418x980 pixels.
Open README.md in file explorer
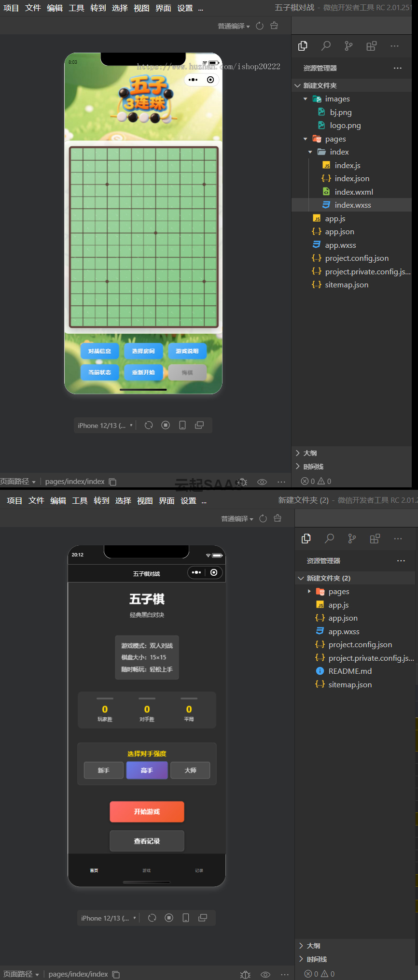click(350, 671)
